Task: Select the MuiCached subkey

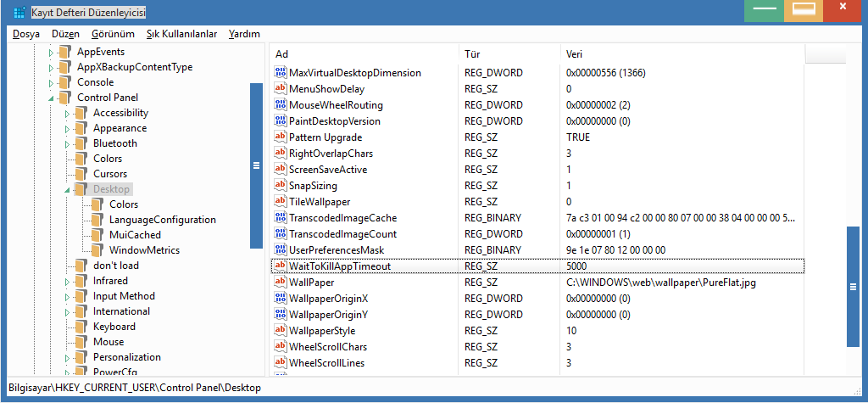Action: pos(135,235)
